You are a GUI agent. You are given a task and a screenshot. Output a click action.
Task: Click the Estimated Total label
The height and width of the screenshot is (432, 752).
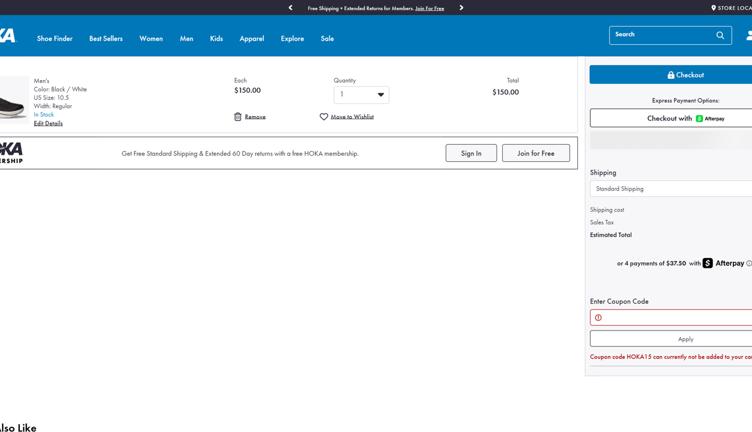click(611, 235)
